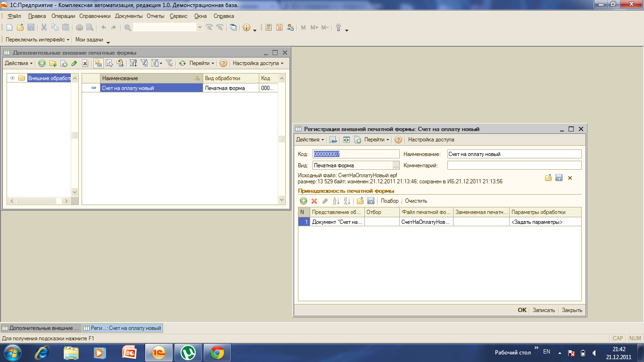The width and height of the screenshot is (644, 362).
Task: Click the wrench tools icon in main toolbar
Action: (339, 27)
